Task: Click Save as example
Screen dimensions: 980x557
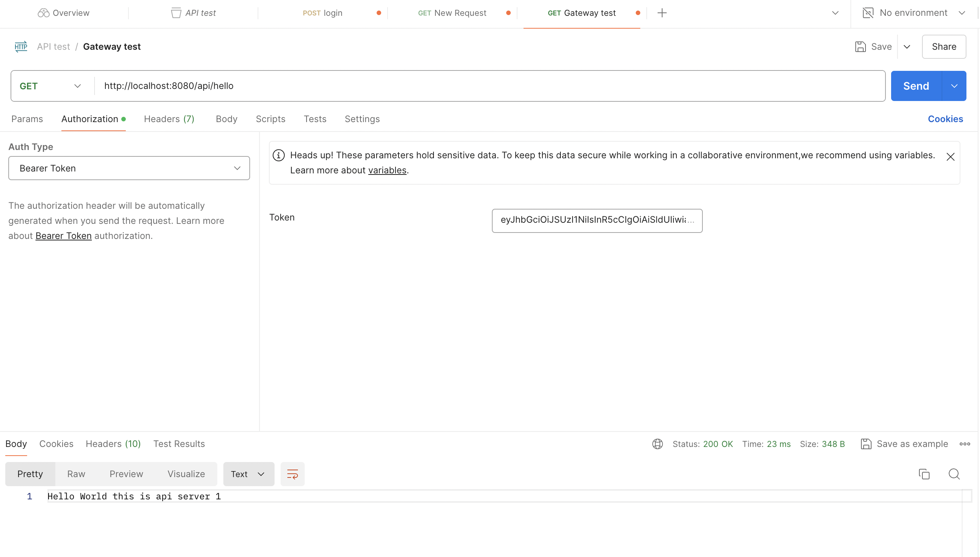Action: (x=904, y=444)
